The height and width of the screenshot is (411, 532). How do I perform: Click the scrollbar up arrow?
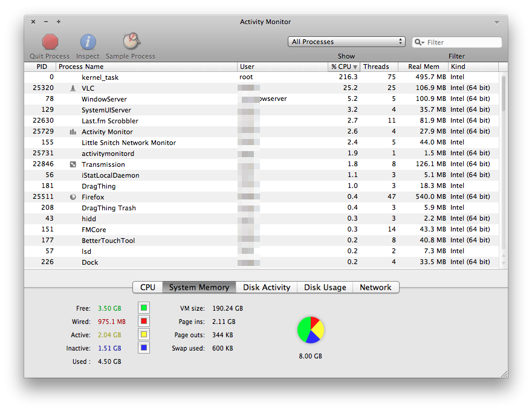click(504, 256)
